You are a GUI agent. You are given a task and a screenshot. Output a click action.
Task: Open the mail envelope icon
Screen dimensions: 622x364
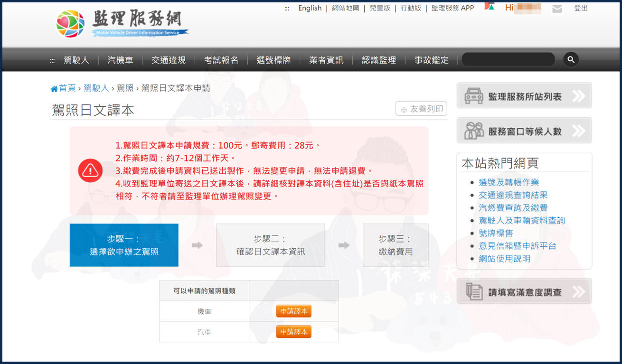557,9
